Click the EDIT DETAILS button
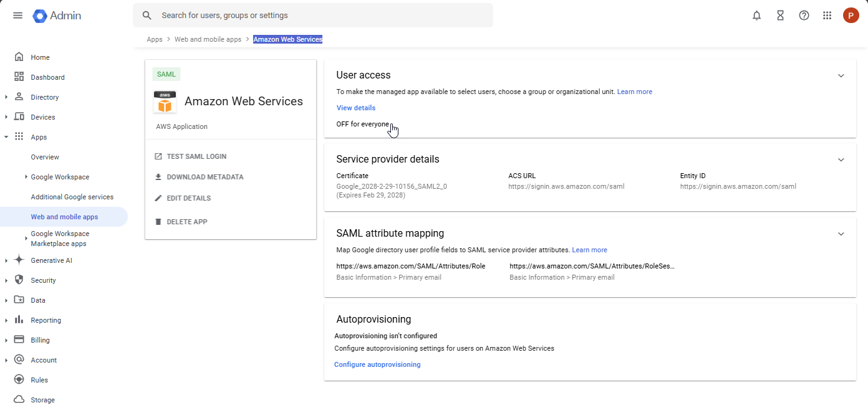This screenshot has width=868, height=408. pos(183,198)
